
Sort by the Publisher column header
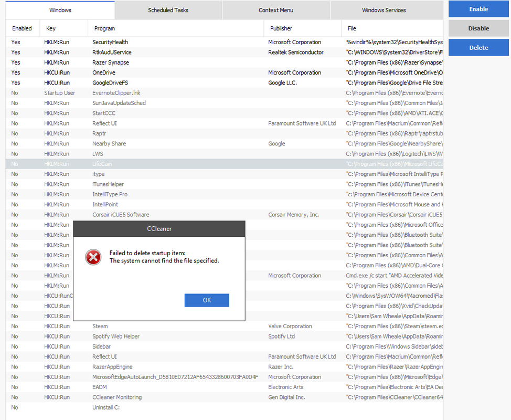[302, 28]
